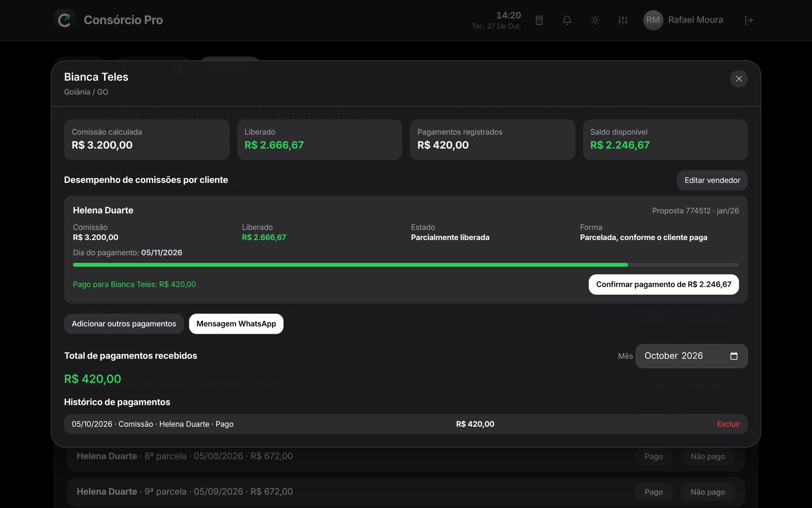The height and width of the screenshot is (508, 812).
Task: Click the R$ 420,00 total received amount
Action: [92, 379]
